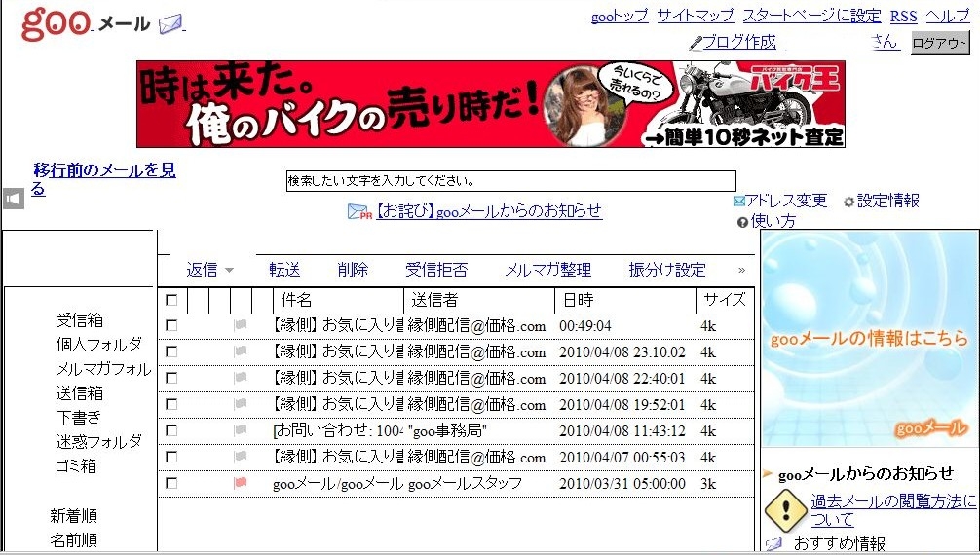Open the サイトマップ link
Viewport: 980px width, 555px height.
pyautogui.click(x=696, y=17)
